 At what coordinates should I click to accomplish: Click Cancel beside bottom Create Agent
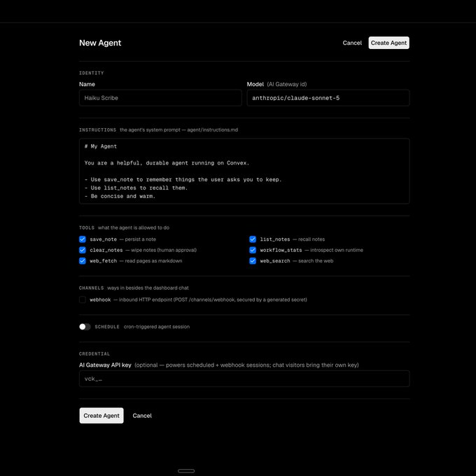(x=142, y=416)
